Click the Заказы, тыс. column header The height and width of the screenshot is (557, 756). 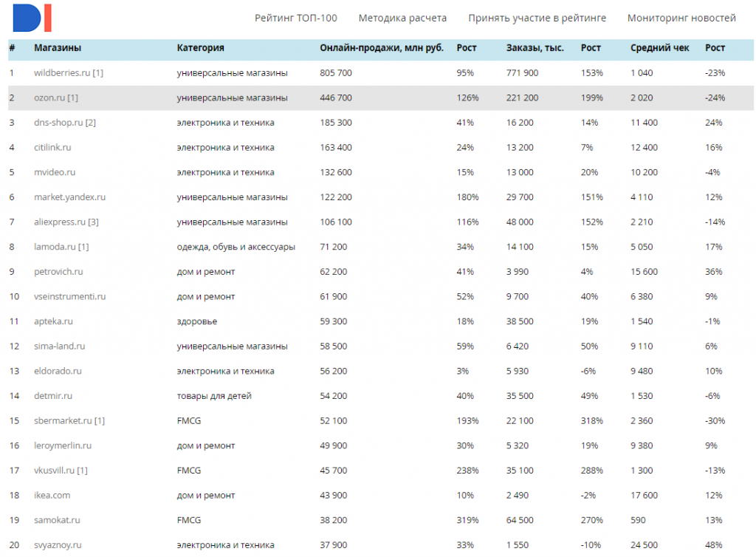(535, 48)
